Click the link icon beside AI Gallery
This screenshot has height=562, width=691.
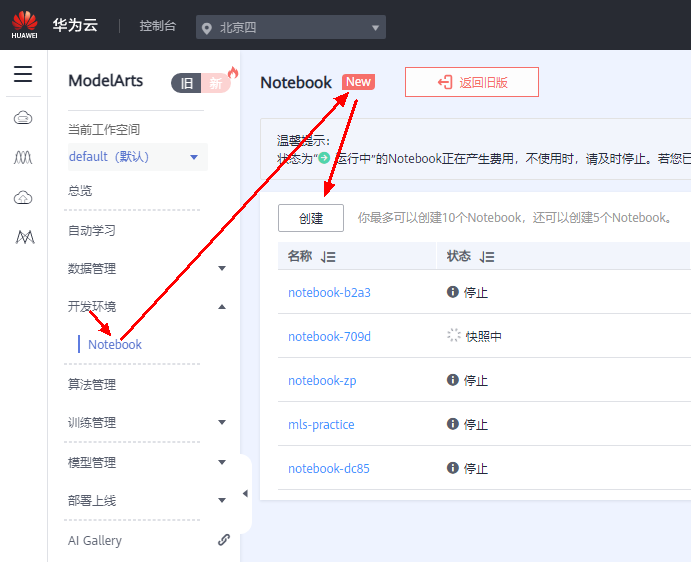(x=224, y=540)
